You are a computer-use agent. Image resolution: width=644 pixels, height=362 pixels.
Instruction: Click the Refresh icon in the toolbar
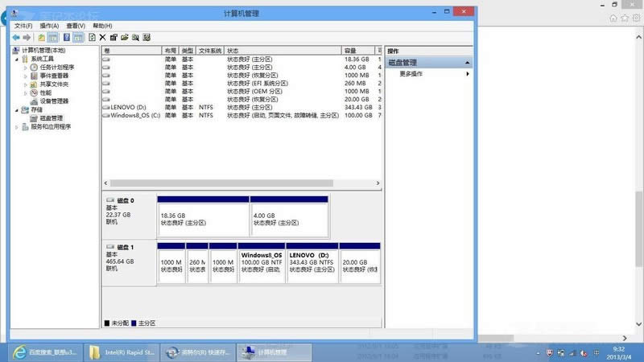pyautogui.click(x=92, y=37)
